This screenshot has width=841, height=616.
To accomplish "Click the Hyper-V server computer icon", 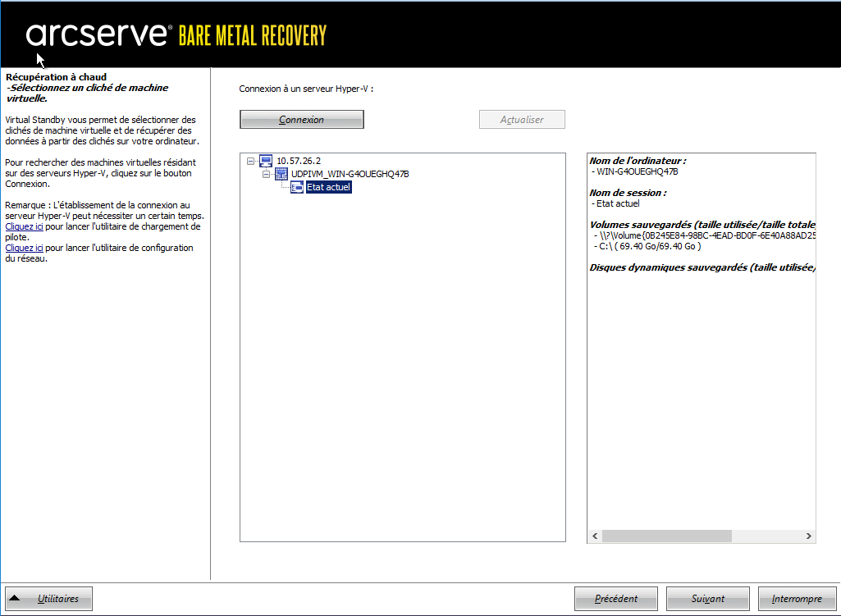I will click(266, 160).
